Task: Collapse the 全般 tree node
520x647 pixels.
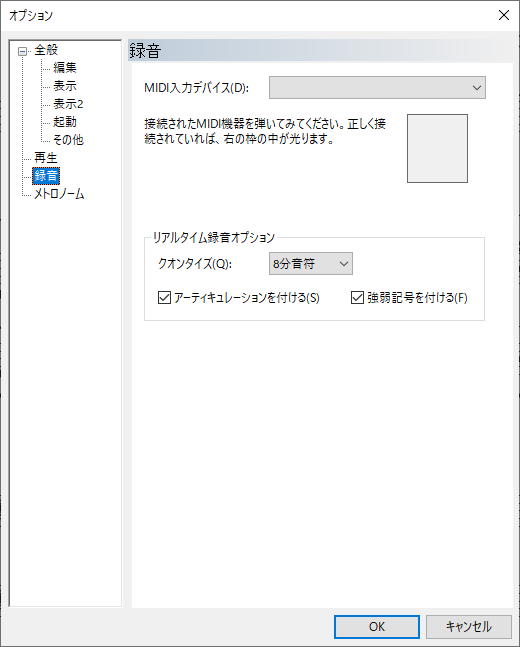Action: tap(22, 52)
